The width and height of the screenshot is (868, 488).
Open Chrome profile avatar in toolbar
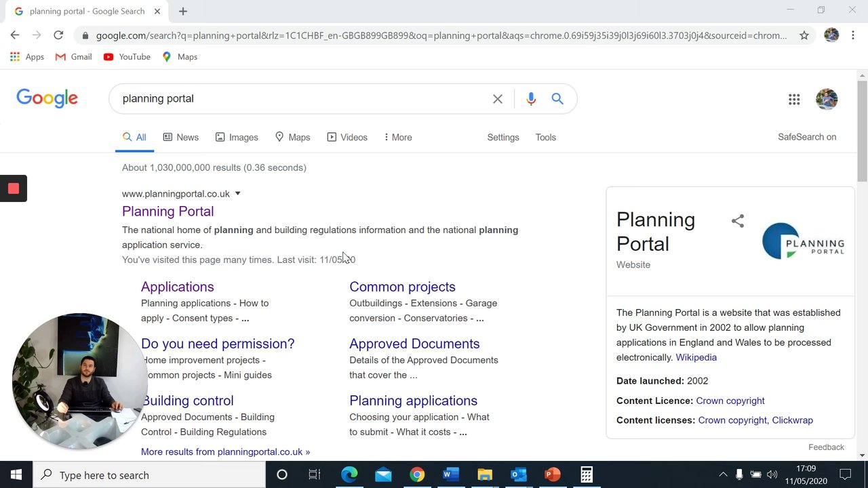(x=831, y=35)
